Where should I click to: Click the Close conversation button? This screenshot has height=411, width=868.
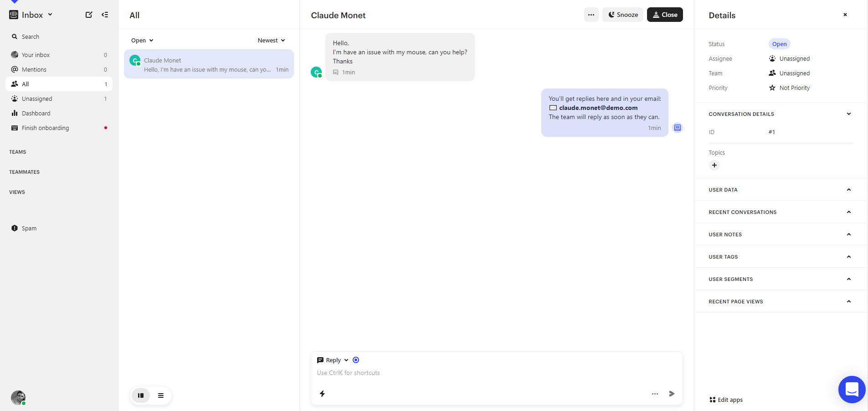(x=665, y=15)
